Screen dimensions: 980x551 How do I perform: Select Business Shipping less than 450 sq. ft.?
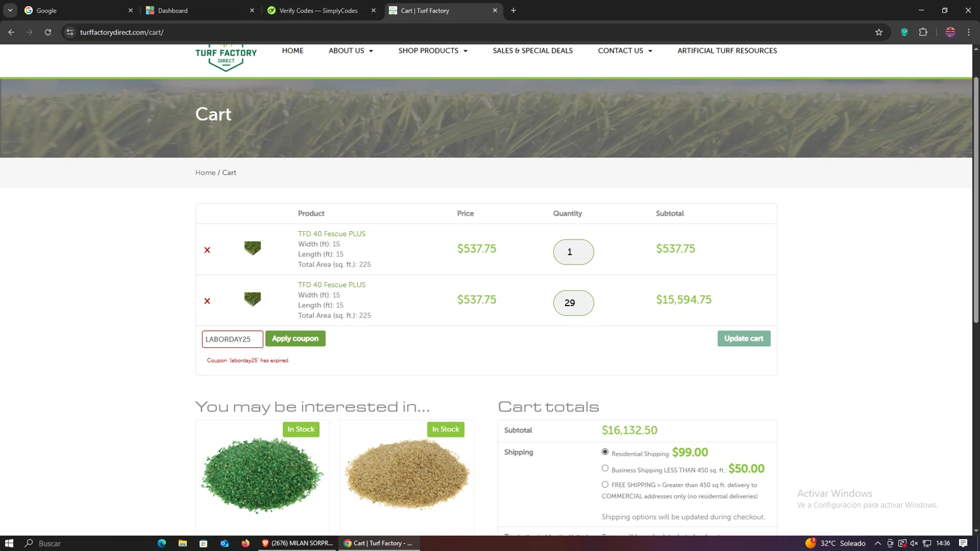605,468
